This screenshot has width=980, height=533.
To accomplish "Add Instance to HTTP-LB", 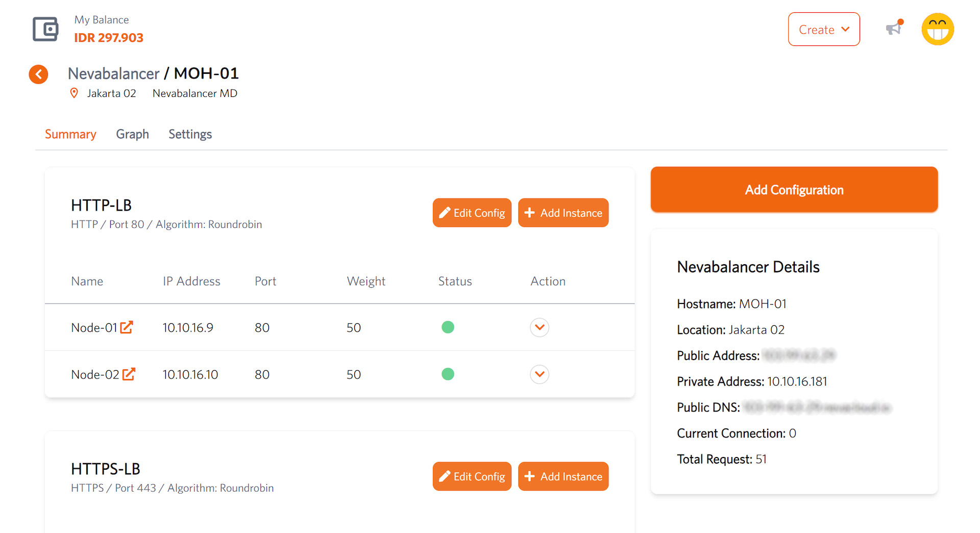I will (563, 213).
